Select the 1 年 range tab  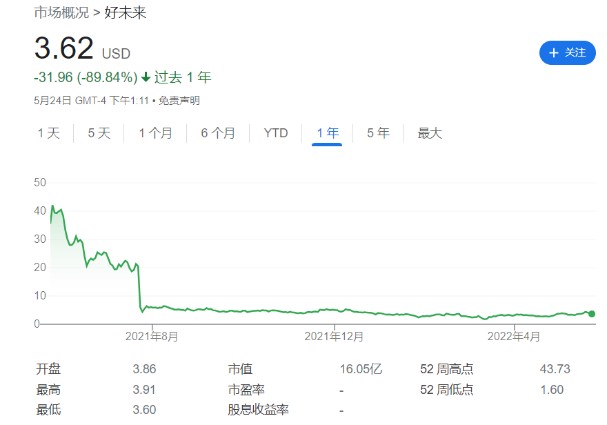click(328, 133)
